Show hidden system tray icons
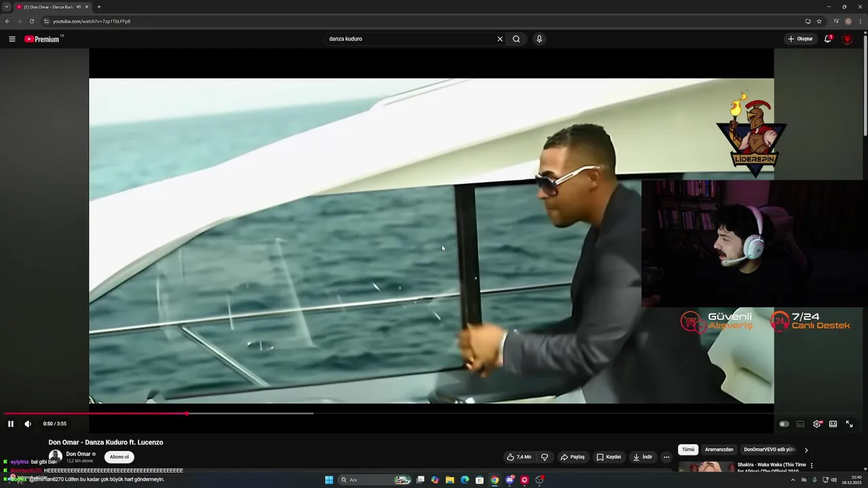The image size is (868, 488). (x=793, y=480)
